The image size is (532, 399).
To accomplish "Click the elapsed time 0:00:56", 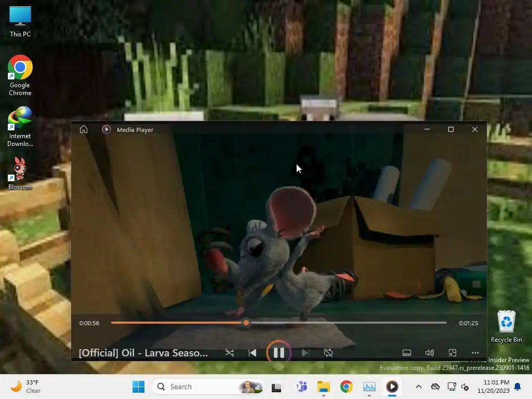I will point(89,323).
